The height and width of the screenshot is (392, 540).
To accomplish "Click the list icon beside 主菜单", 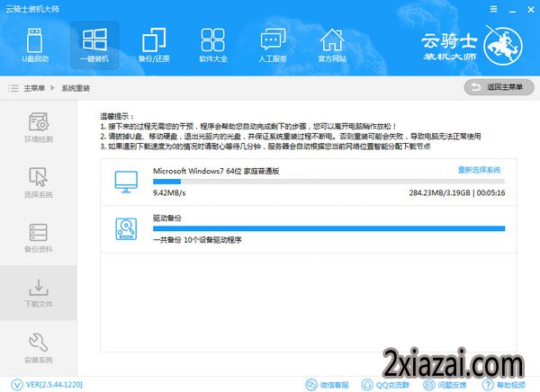I will click(x=13, y=88).
